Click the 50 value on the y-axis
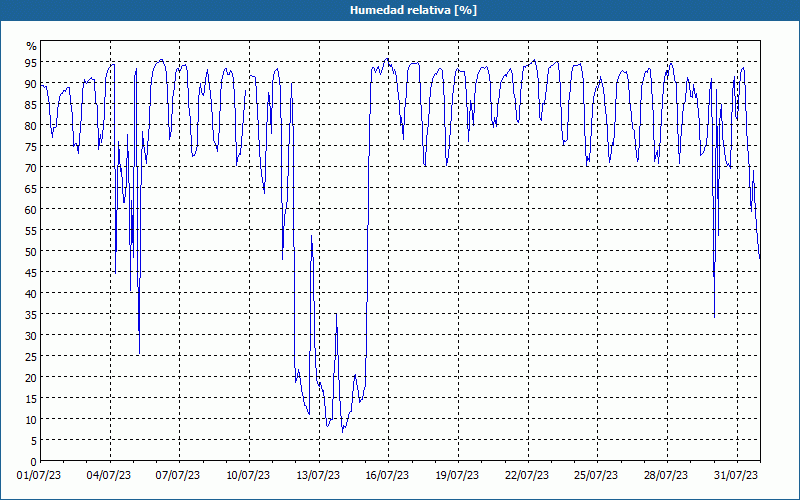 31,252
